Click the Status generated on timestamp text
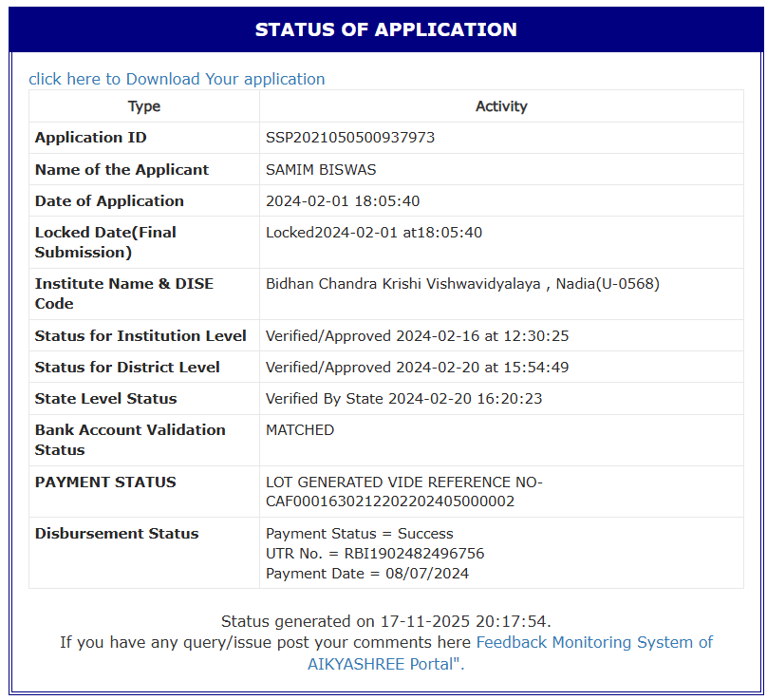767x700 pixels. (385, 622)
